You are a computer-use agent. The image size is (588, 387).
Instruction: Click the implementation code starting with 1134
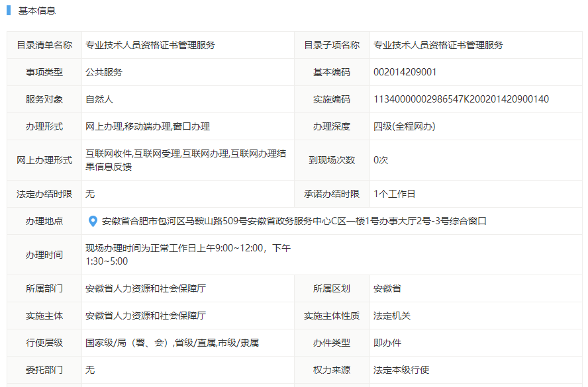461,99
